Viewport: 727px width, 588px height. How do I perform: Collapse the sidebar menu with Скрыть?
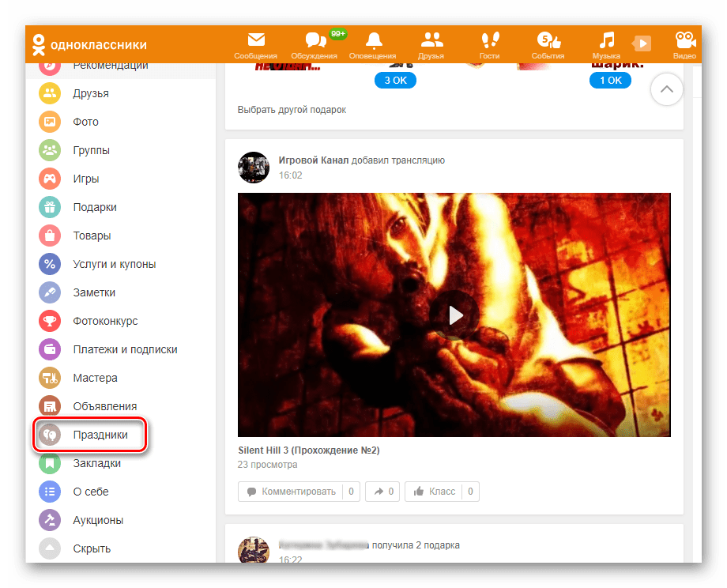(92, 548)
